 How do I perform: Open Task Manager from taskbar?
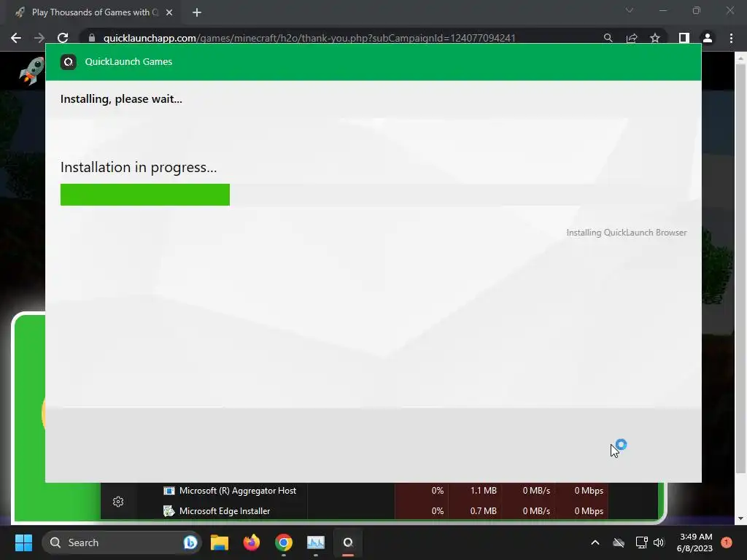[315, 542]
